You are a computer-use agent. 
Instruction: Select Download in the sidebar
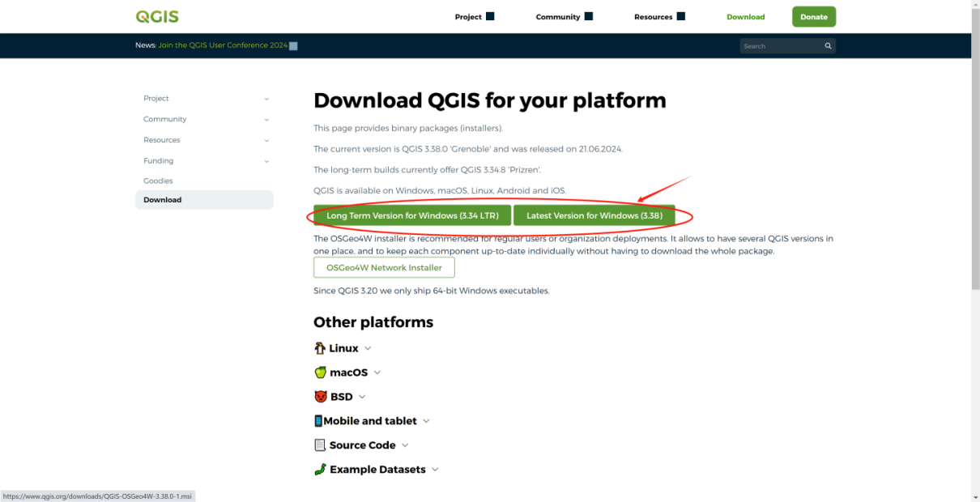pos(204,200)
